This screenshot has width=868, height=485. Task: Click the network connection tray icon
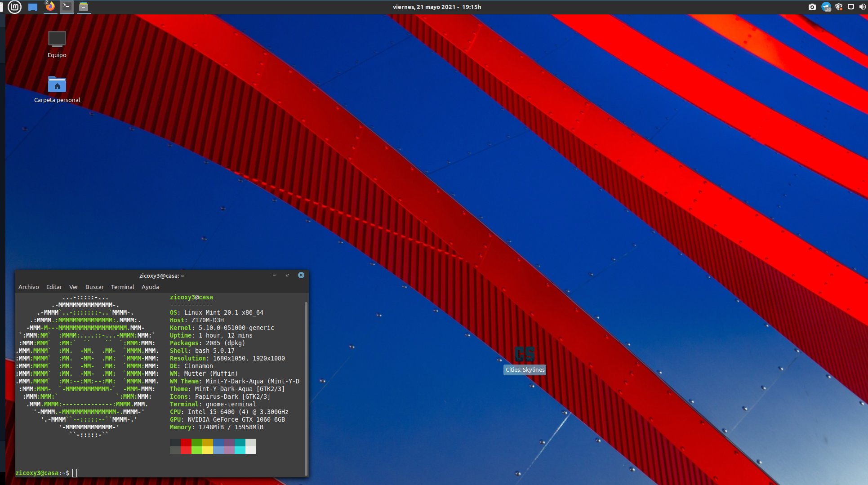click(850, 7)
